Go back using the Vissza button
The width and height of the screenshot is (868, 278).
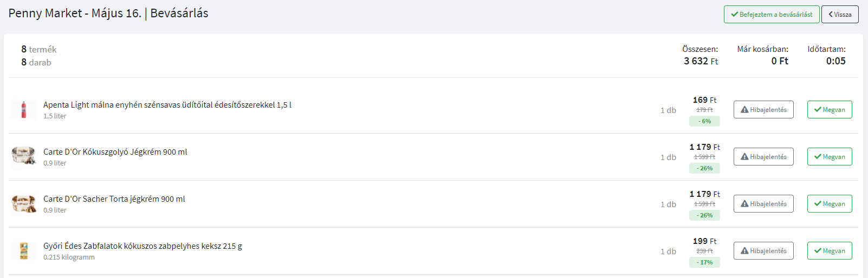coord(840,15)
